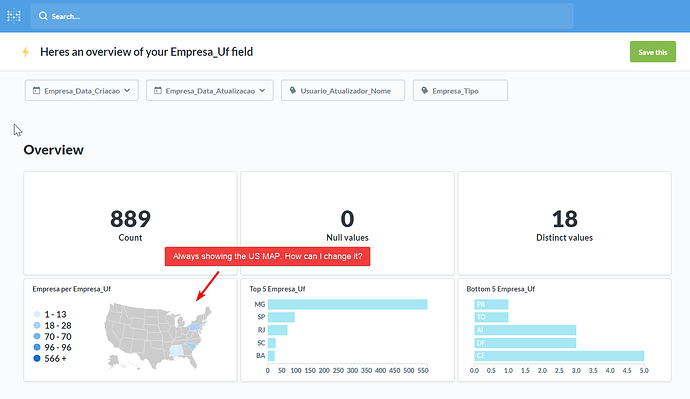Click the Overview section heading
Image resolution: width=690 pixels, height=399 pixels.
(53, 150)
